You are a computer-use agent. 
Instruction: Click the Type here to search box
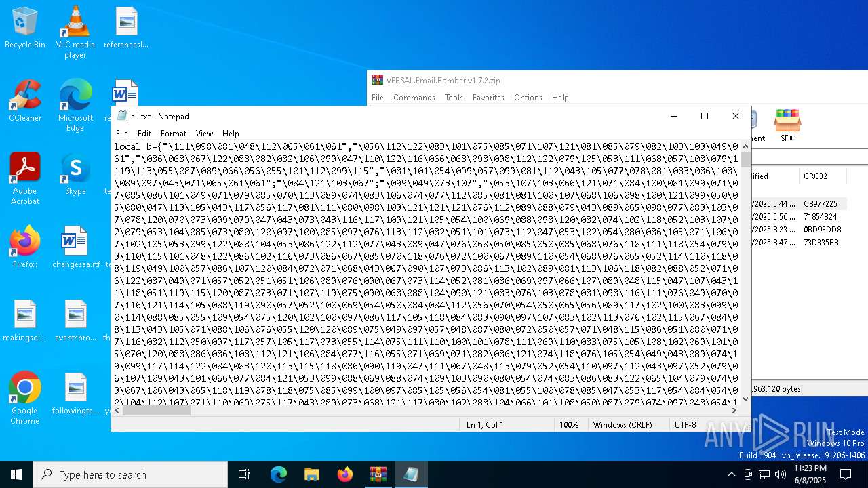pyautogui.click(x=130, y=474)
